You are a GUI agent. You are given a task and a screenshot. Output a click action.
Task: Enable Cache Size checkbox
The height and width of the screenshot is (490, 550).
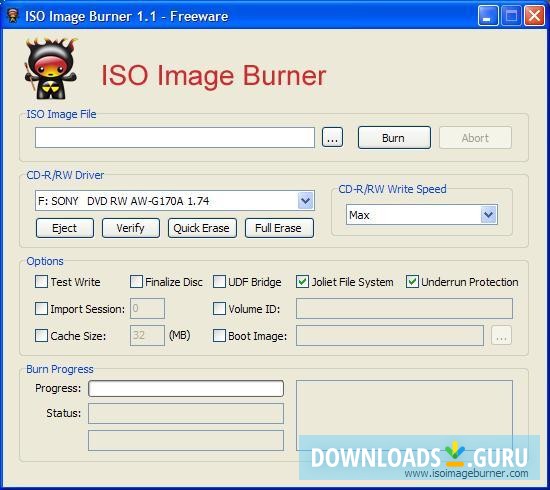pyautogui.click(x=41, y=336)
